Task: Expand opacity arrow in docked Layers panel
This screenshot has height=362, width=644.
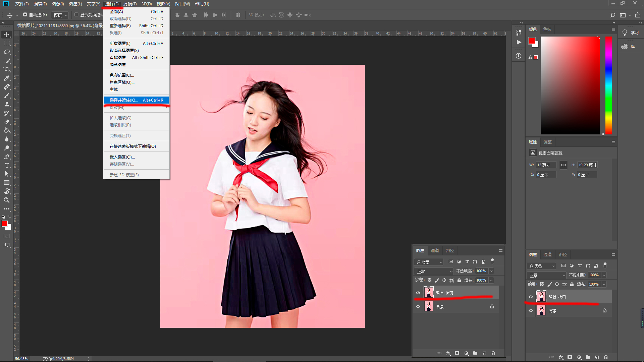Action: coord(604,275)
